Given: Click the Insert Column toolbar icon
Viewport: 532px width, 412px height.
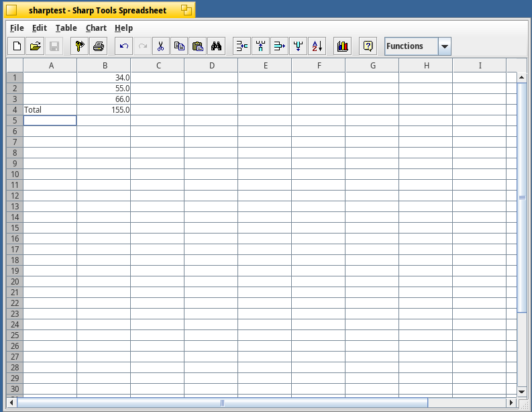Looking at the screenshot, I should (x=260, y=46).
